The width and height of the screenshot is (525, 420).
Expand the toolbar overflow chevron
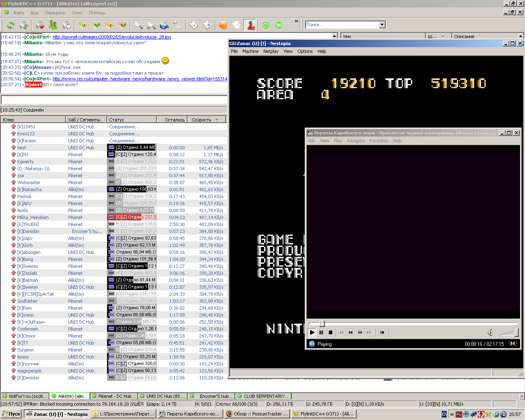coord(297,21)
